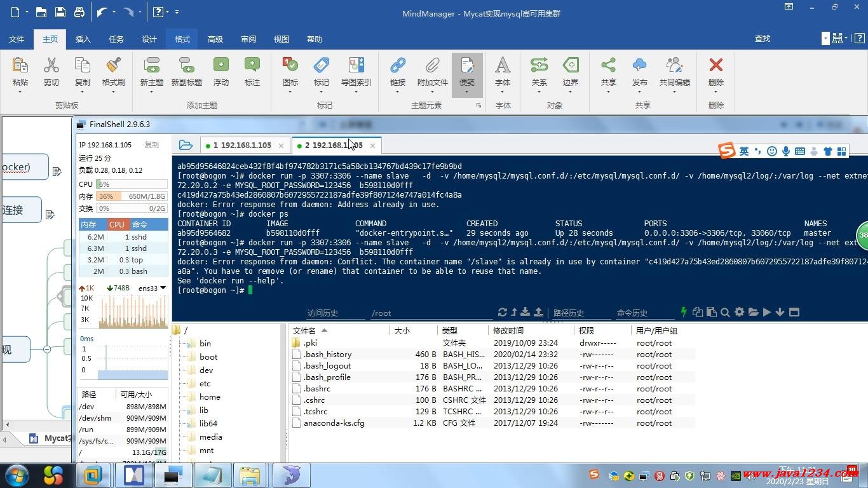This screenshot has width=868, height=488.
Task: Open the 路径历史 path history
Action: (568, 313)
